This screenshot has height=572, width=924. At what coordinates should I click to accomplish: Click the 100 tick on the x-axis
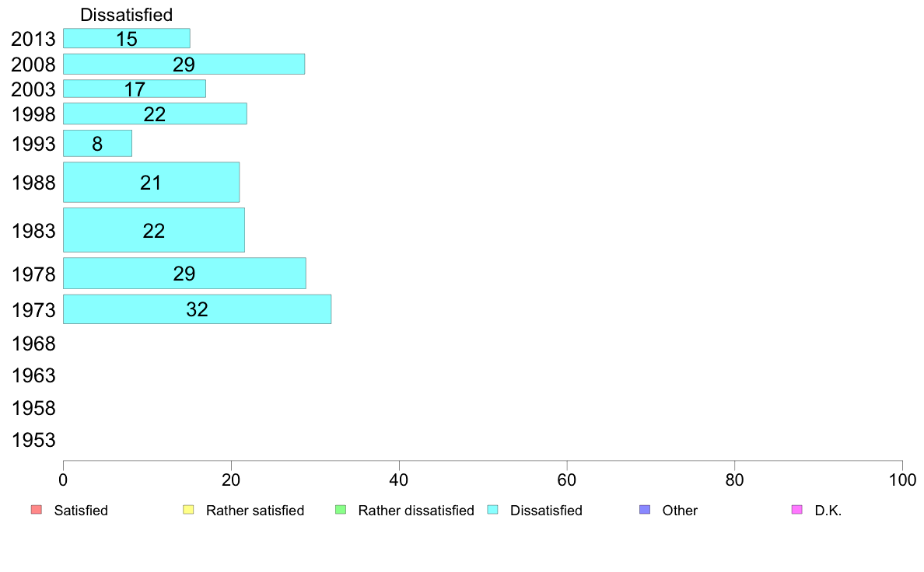pos(901,480)
